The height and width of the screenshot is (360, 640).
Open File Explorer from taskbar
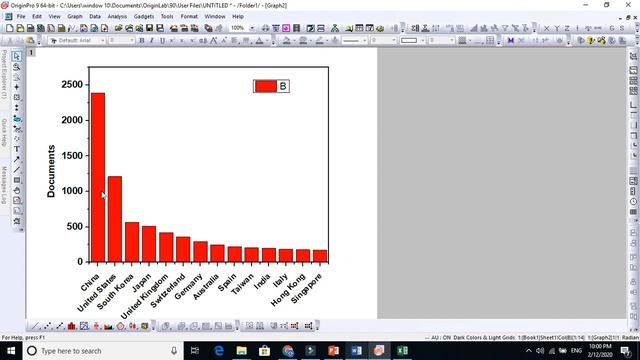[x=242, y=351]
